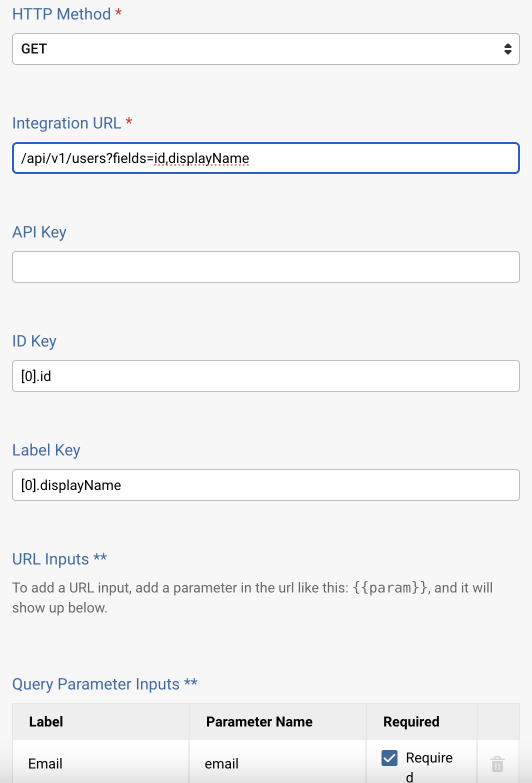The image size is (532, 783).
Task: Click into the Integration URL field
Action: pyautogui.click(x=265, y=158)
